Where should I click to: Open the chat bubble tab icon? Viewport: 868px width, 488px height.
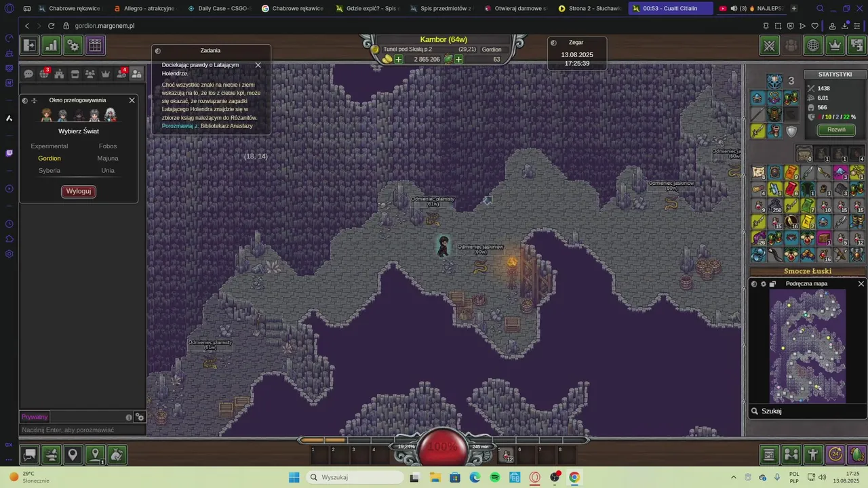tap(28, 74)
